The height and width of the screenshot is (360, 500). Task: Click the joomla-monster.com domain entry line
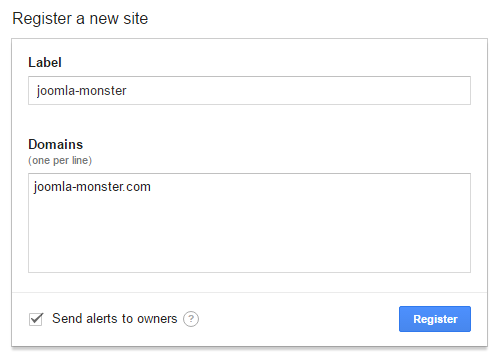point(92,187)
